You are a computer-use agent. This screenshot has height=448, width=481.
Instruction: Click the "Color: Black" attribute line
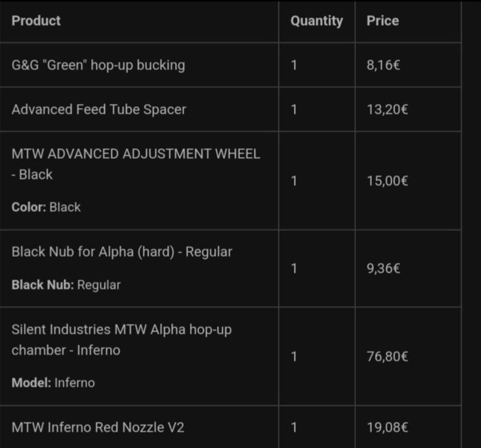pyautogui.click(x=46, y=207)
